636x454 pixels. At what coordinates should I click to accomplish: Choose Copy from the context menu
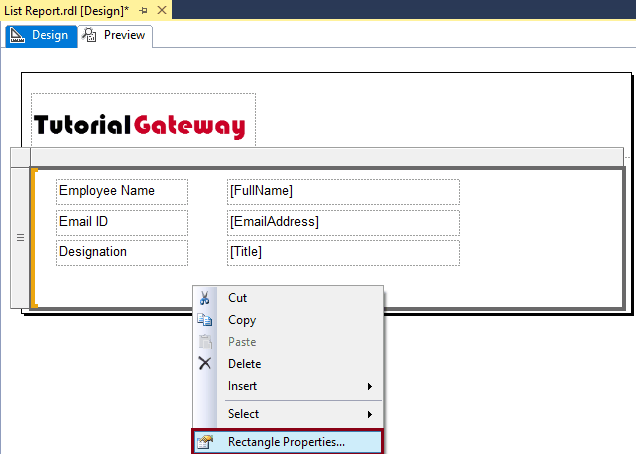click(x=288, y=320)
